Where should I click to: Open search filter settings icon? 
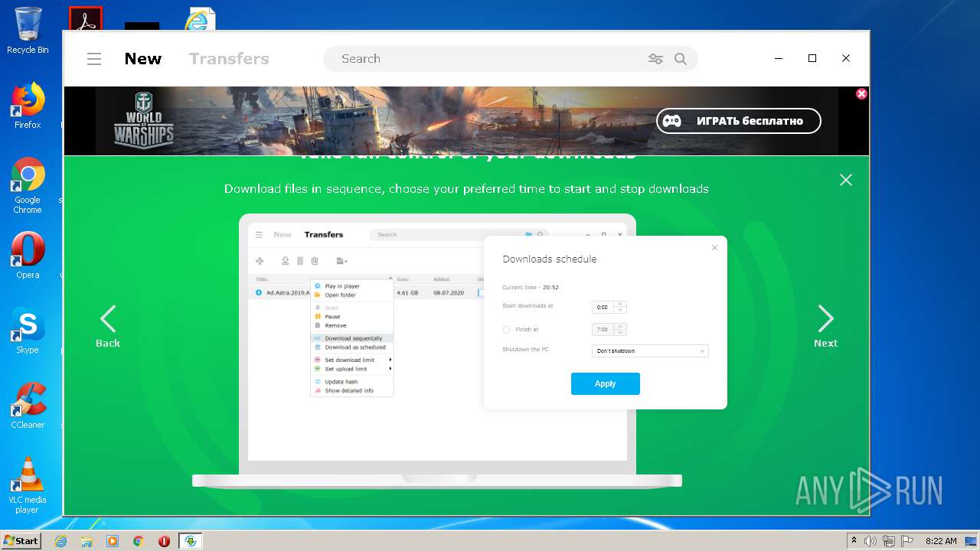click(655, 59)
